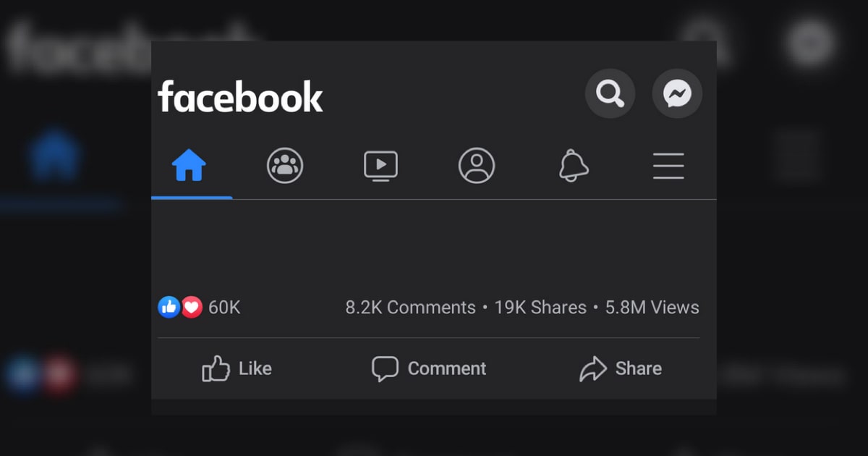Switch to the Groups tab icon
Image resolution: width=868 pixels, height=456 pixels.
click(285, 166)
